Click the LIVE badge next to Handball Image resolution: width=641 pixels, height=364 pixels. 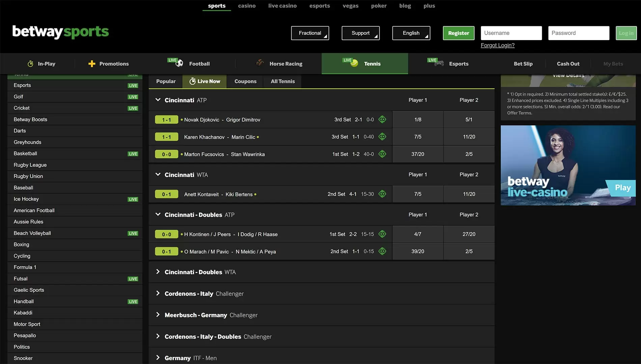pos(133,302)
